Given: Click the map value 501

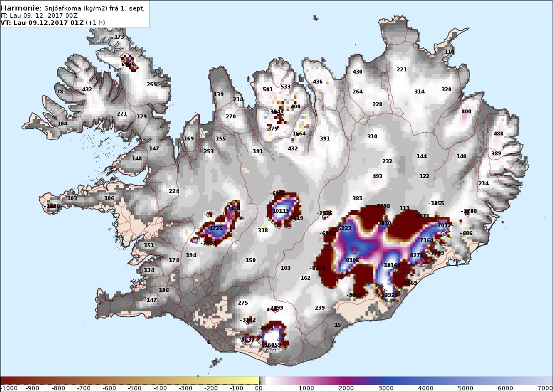Looking at the screenshot, I should pos(268,89).
